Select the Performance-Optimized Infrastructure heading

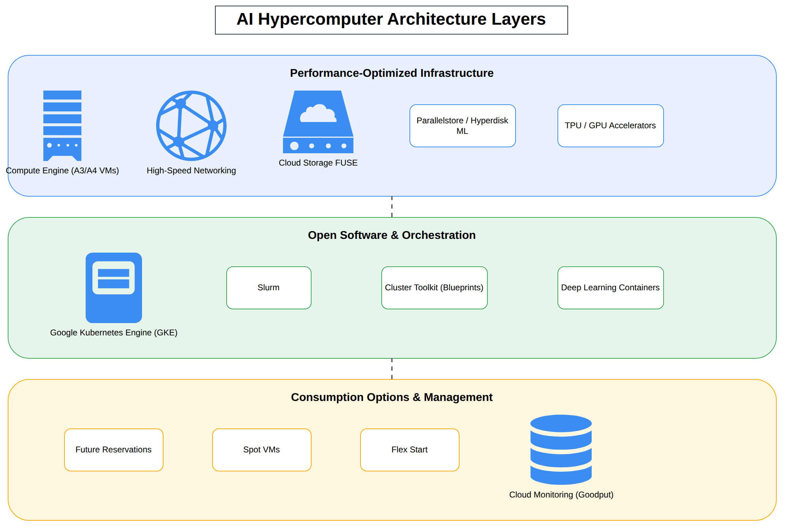(x=392, y=73)
